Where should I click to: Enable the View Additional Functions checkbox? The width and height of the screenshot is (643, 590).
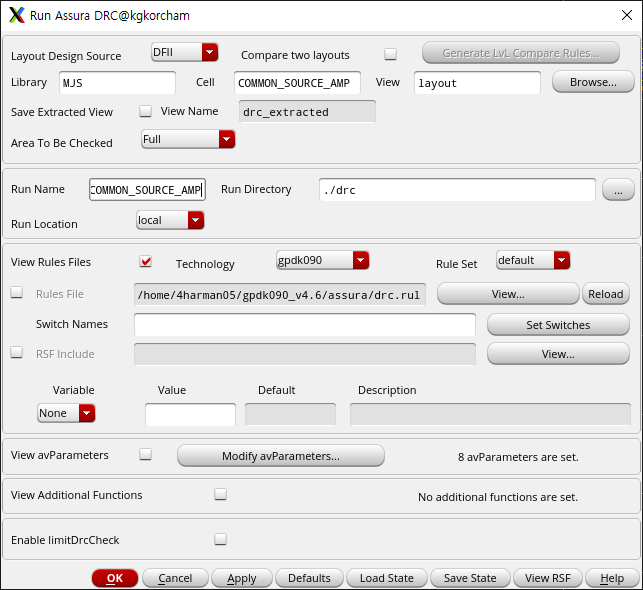click(x=221, y=494)
